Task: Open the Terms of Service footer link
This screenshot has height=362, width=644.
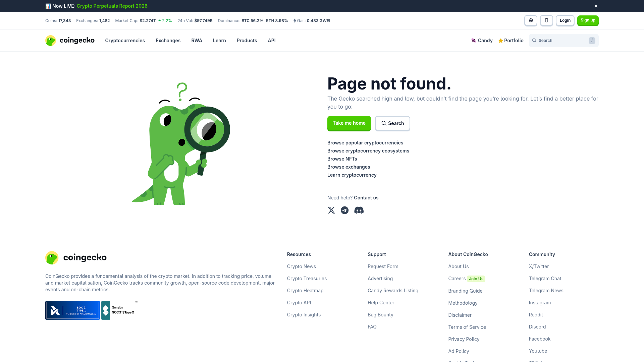Action: point(467,327)
